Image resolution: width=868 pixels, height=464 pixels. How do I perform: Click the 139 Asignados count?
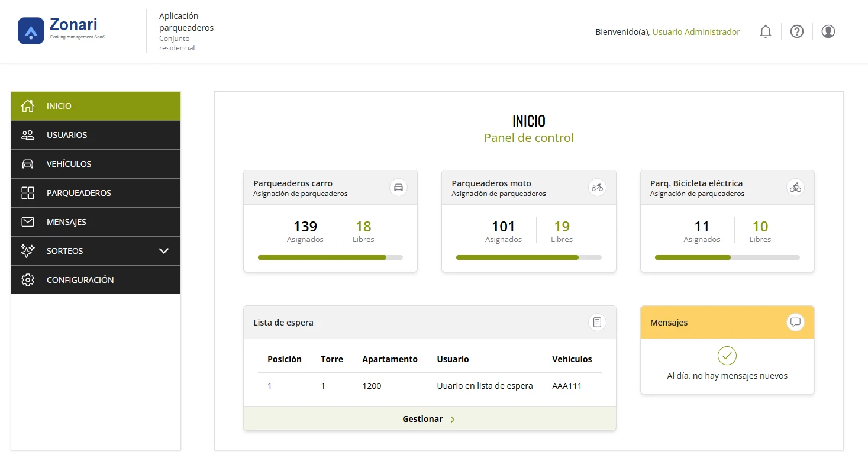(305, 231)
